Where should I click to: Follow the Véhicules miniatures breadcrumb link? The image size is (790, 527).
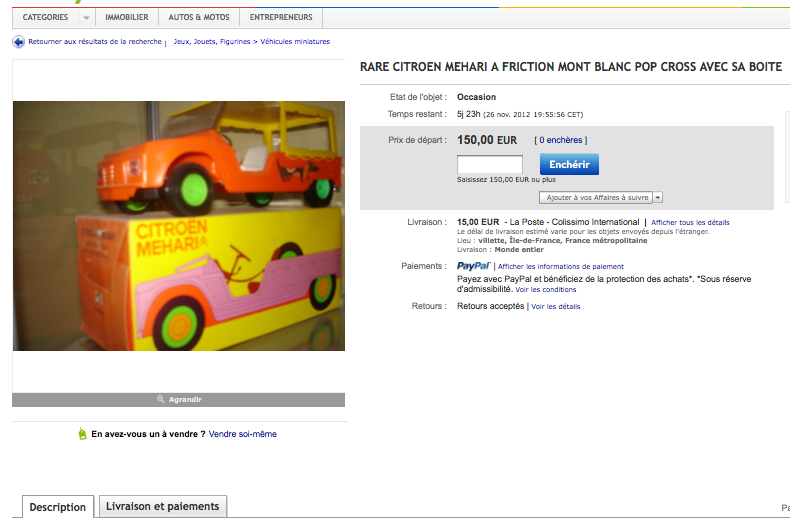point(295,41)
